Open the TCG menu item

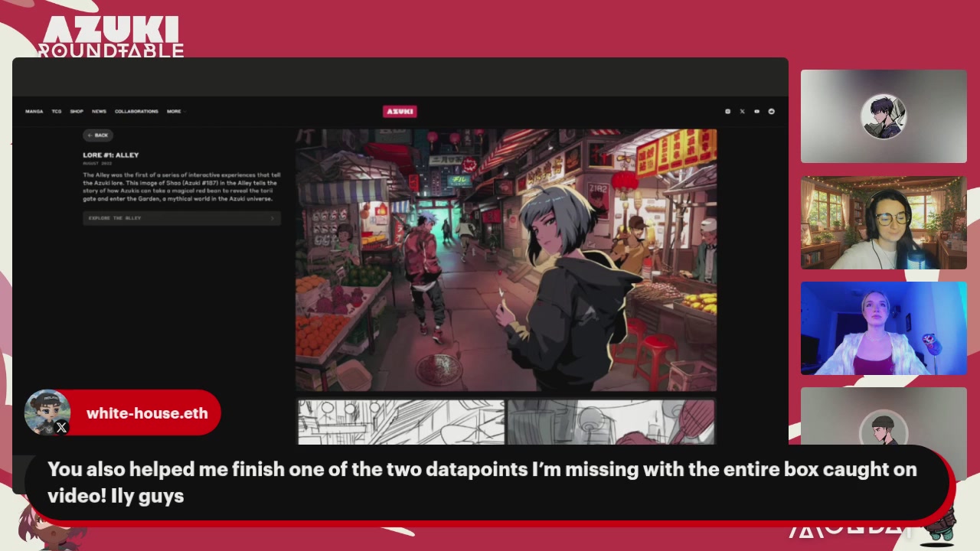pyautogui.click(x=57, y=112)
